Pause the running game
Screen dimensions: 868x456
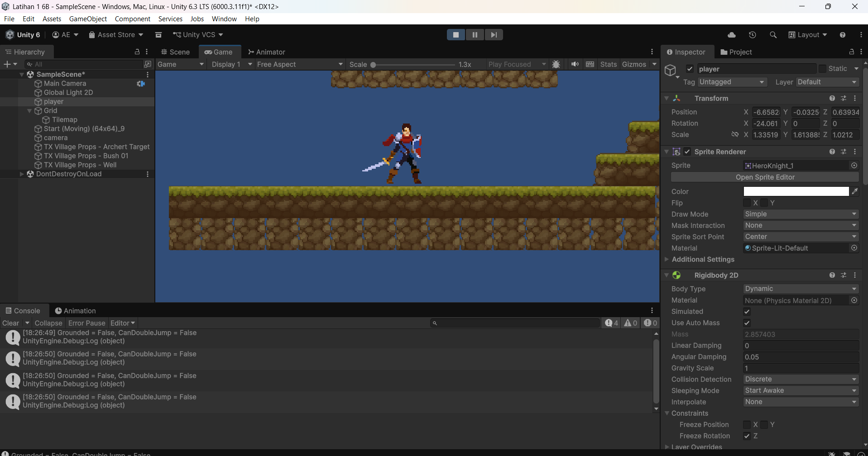(x=475, y=35)
